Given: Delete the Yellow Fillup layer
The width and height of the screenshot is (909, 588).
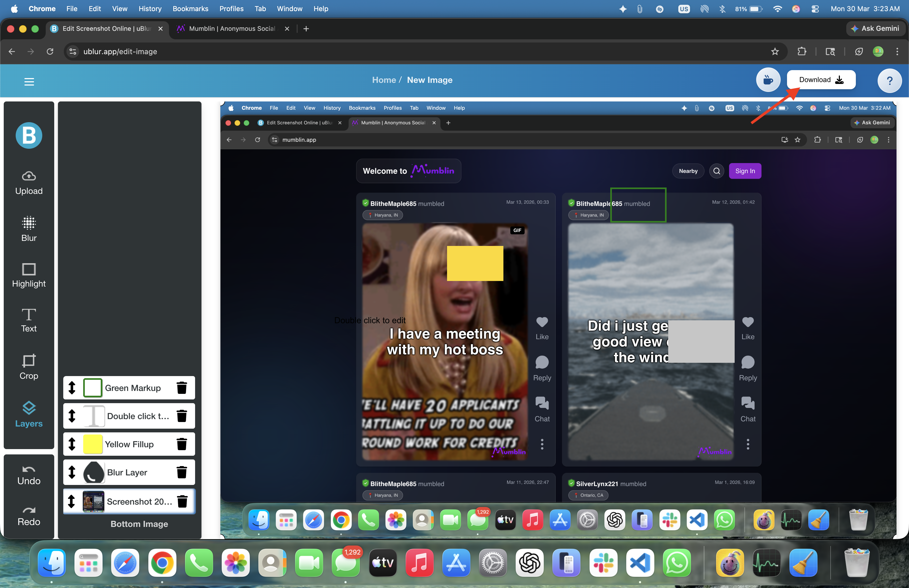Looking at the screenshot, I should 182,444.
